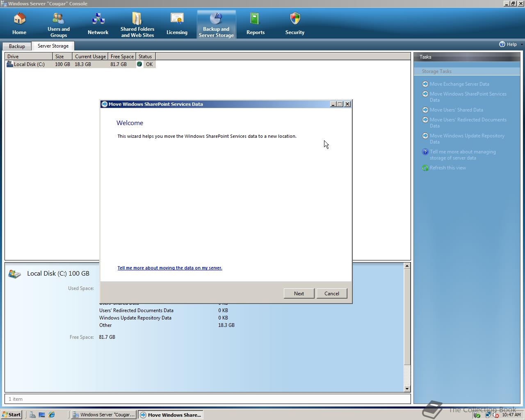The height and width of the screenshot is (420, 525).
Task: Open Tell me more about moving data link
Action: click(x=170, y=268)
